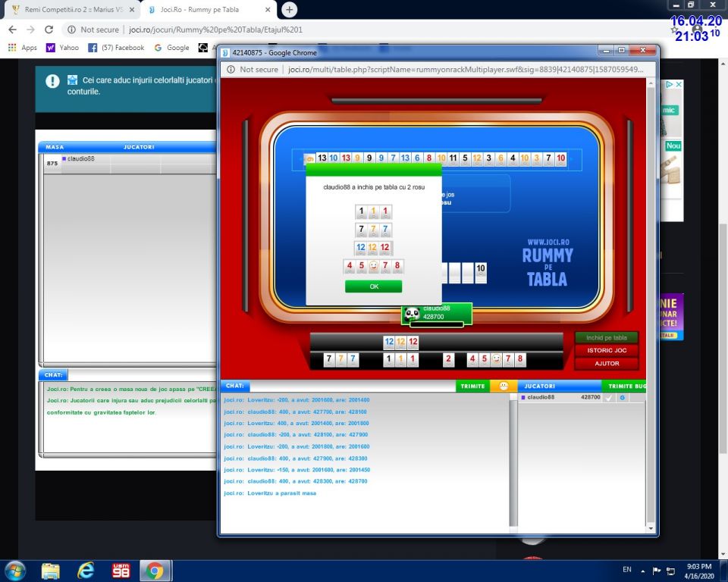Switch to the Remi Competitii.ro tab
Image resolution: width=728 pixels, height=582 pixels.
[x=73, y=10]
